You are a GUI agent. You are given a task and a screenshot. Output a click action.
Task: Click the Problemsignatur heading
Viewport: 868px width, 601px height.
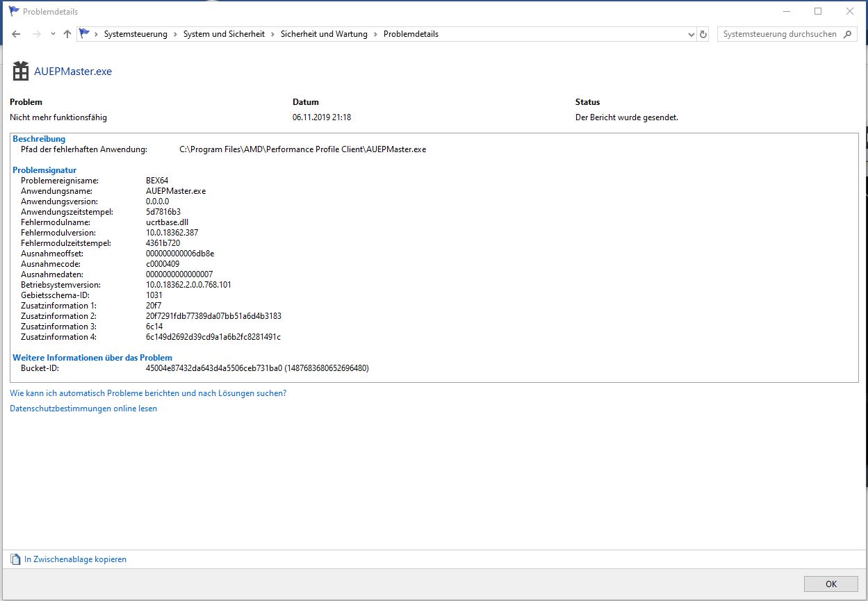[x=44, y=170]
